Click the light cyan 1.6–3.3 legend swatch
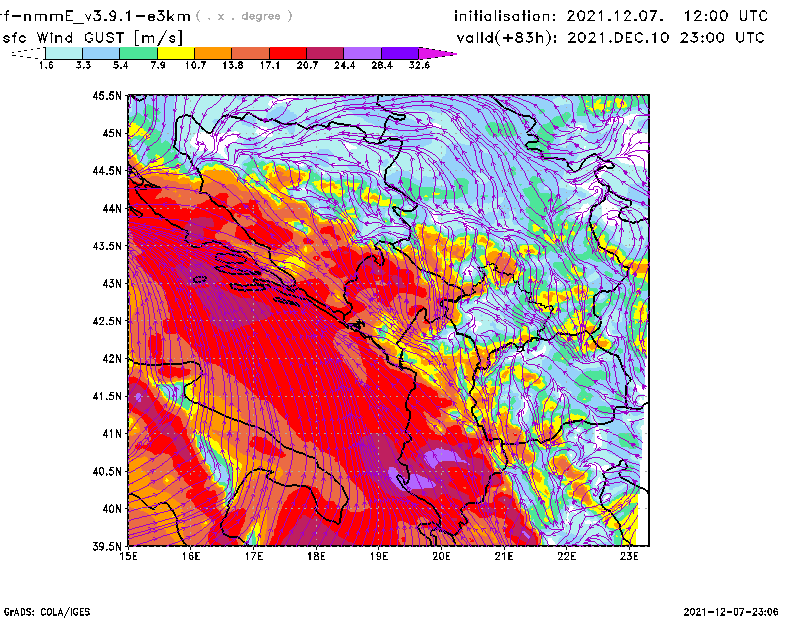 pos(64,53)
